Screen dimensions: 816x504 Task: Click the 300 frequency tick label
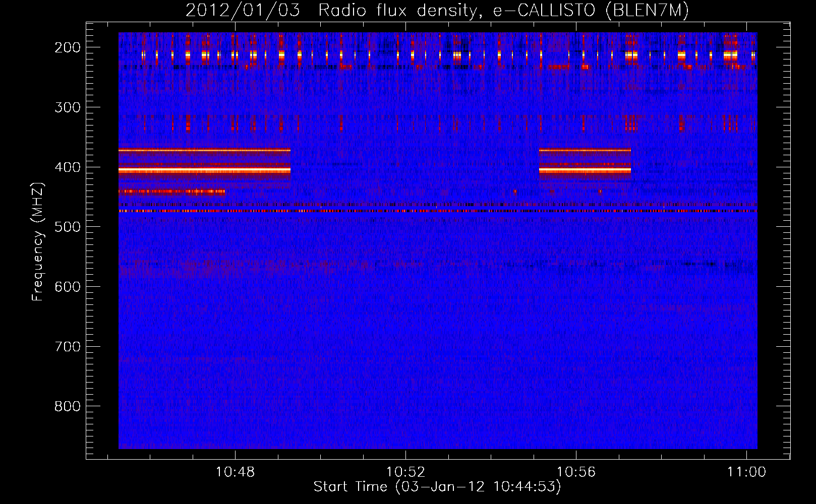(67, 107)
